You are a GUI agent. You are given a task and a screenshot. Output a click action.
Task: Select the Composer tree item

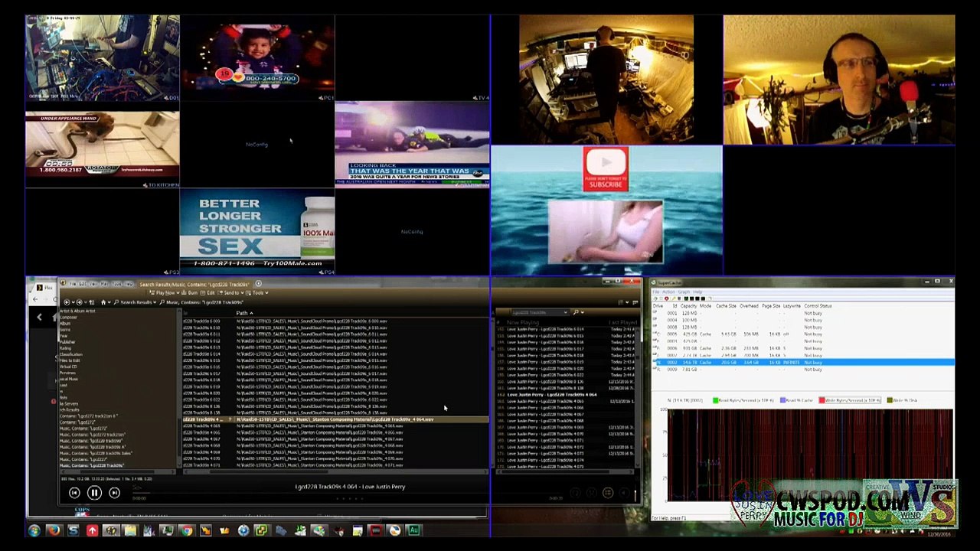pos(69,317)
